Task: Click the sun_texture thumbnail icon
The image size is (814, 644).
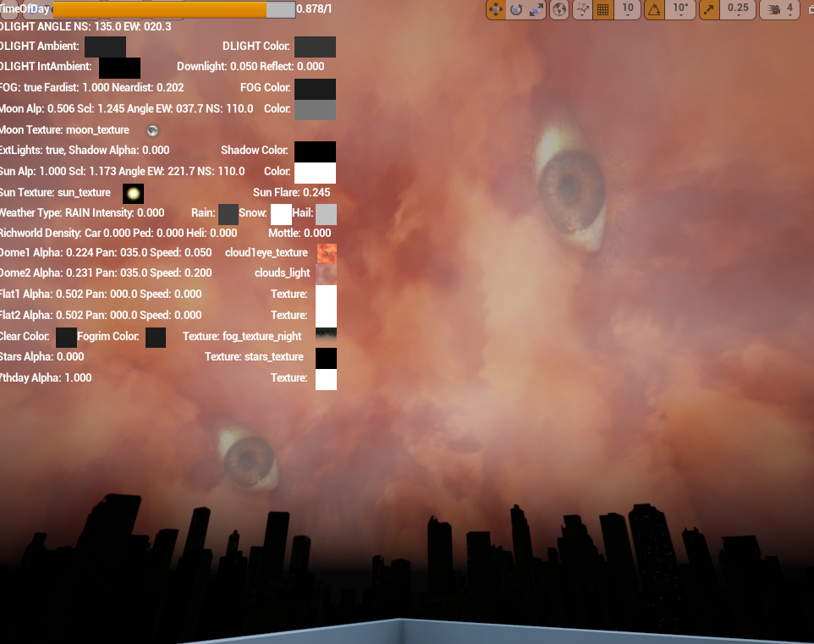Action: [133, 193]
